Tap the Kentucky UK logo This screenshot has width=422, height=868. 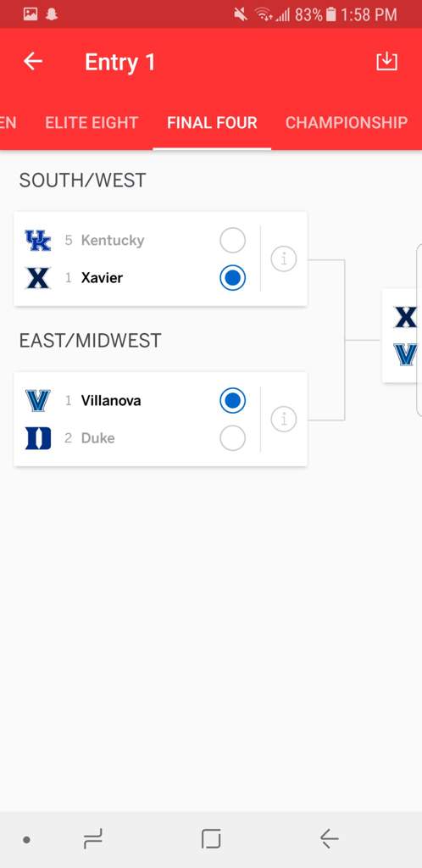38,240
